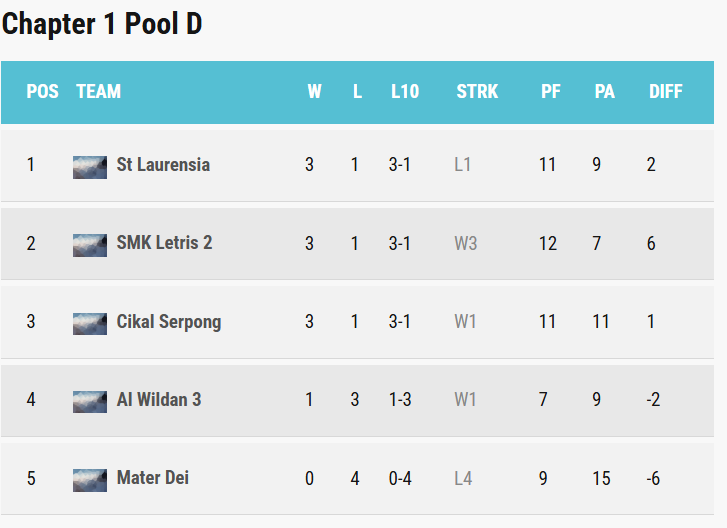Click the Chapter 1 Pool D heading
This screenshot has height=528, width=727.
coord(102,25)
